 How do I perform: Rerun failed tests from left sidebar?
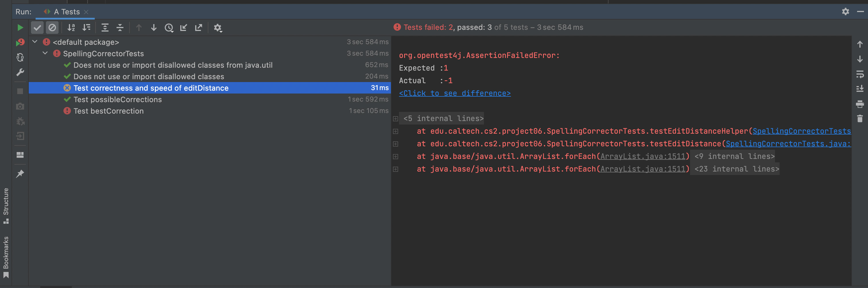click(20, 42)
